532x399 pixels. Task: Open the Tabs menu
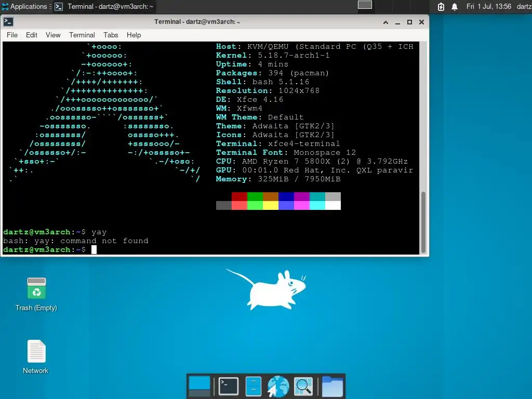[111, 35]
